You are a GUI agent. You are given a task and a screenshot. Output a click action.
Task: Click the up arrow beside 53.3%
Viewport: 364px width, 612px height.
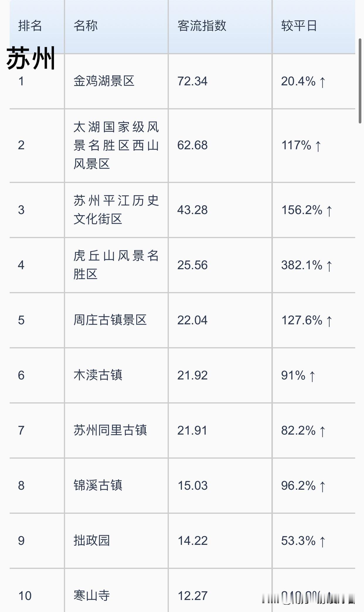tap(322, 541)
